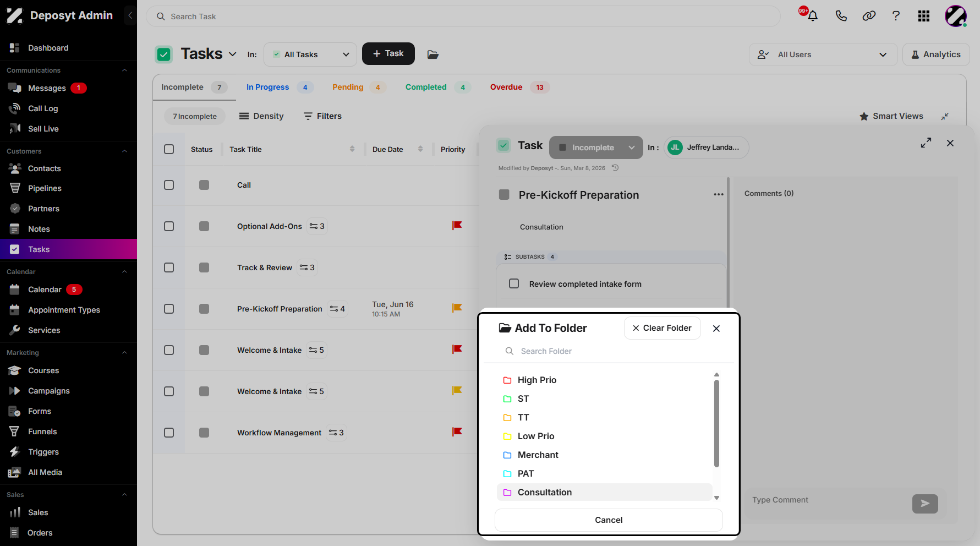Image resolution: width=980 pixels, height=546 pixels.
Task: Select all tasks with header checkbox
Action: (169, 149)
